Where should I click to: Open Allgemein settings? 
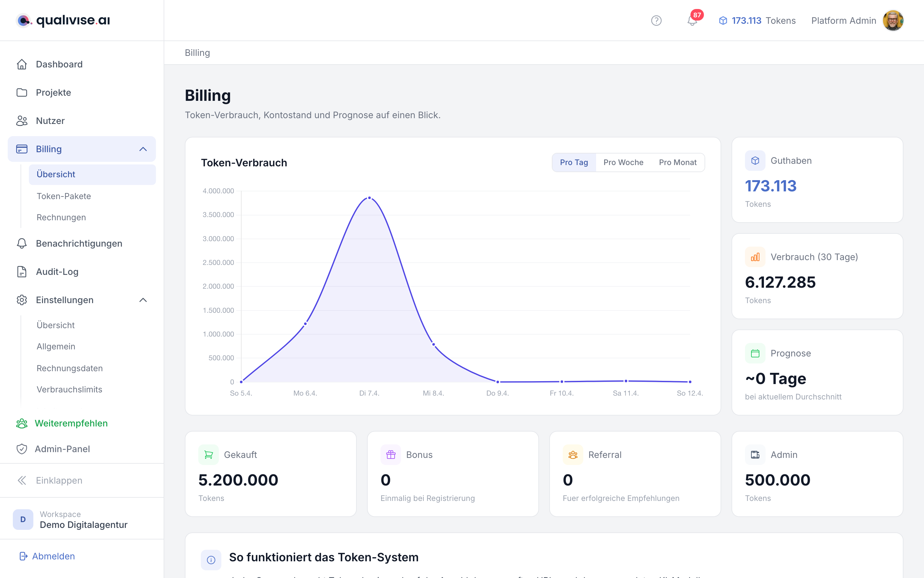[92, 346]
